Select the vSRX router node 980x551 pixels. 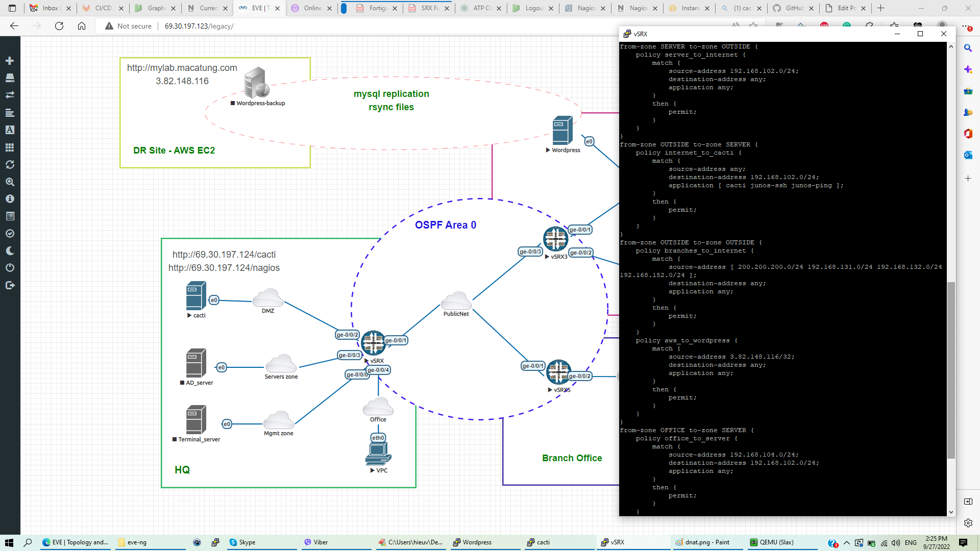[373, 343]
